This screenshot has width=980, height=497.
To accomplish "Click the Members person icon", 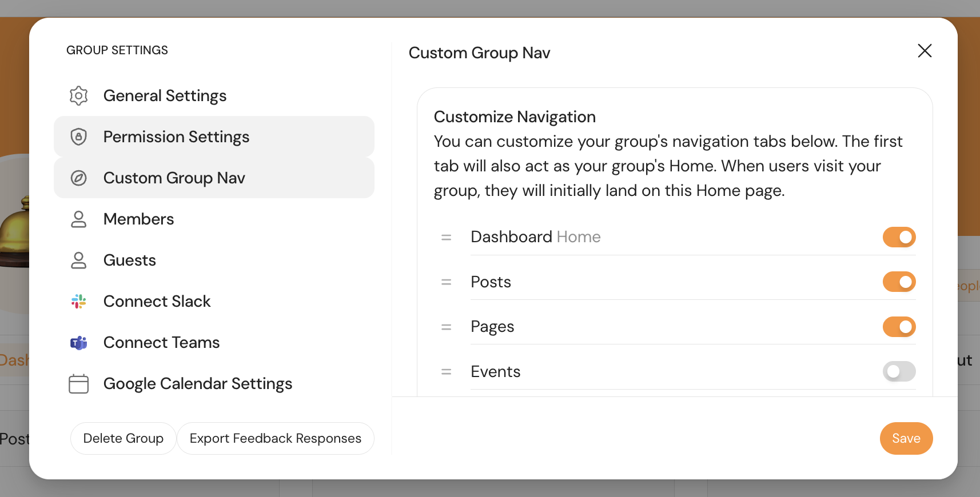I will (x=79, y=219).
